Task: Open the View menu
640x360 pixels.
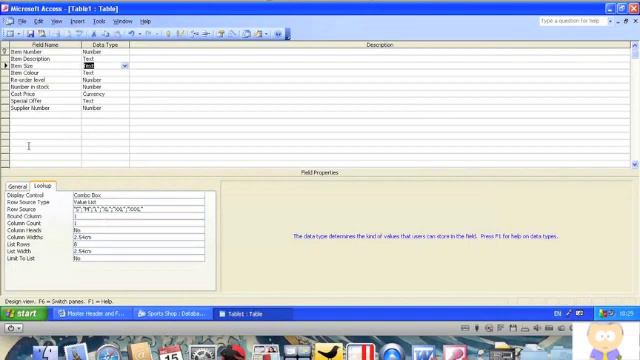Action: (x=56, y=21)
